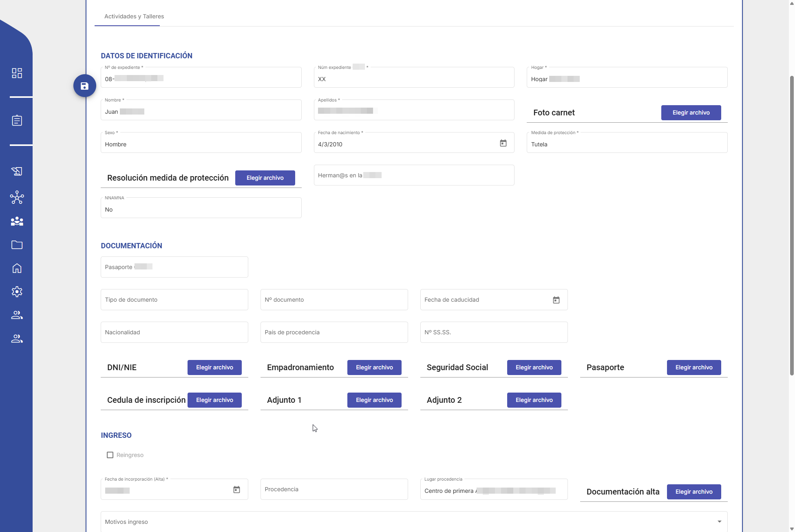Open the network nodes icon in sidebar

(x=17, y=198)
